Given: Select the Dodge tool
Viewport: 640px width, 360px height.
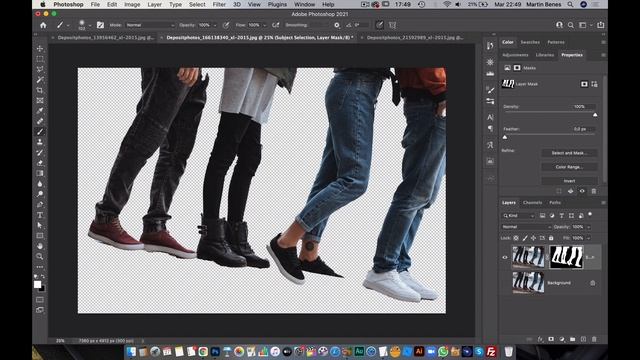Looking at the screenshot, I should (x=40, y=194).
